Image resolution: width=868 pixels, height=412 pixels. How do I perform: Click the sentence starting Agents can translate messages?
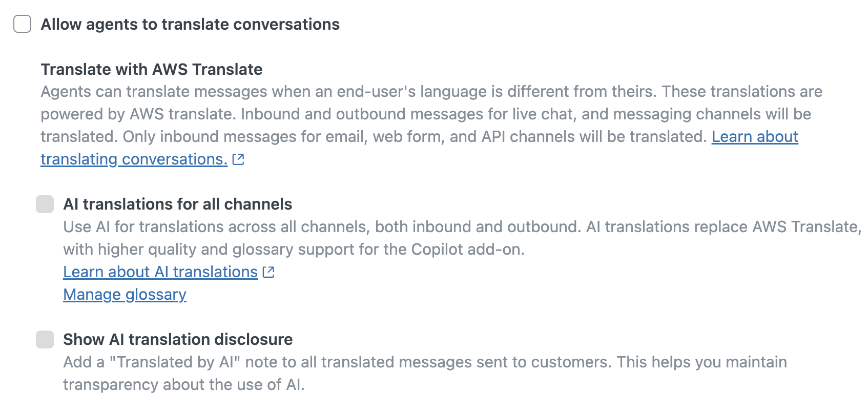pos(349,92)
